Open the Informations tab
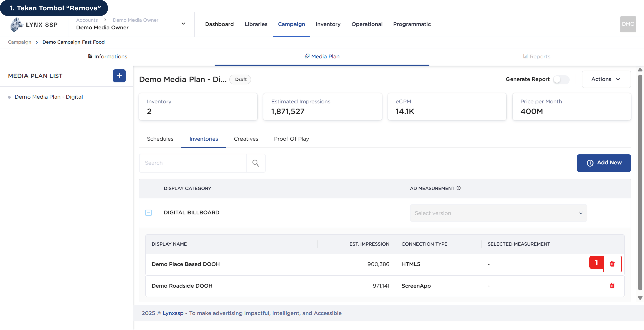644x330 pixels. click(107, 57)
